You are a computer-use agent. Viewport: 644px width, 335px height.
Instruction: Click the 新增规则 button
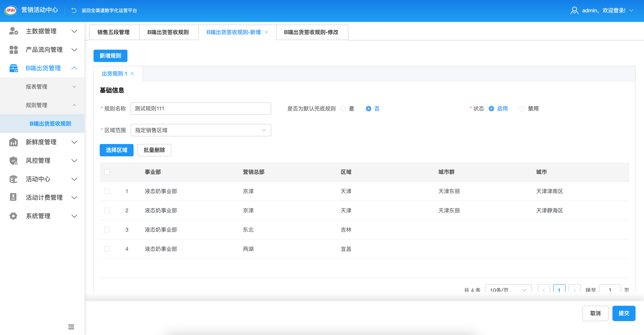pos(110,56)
